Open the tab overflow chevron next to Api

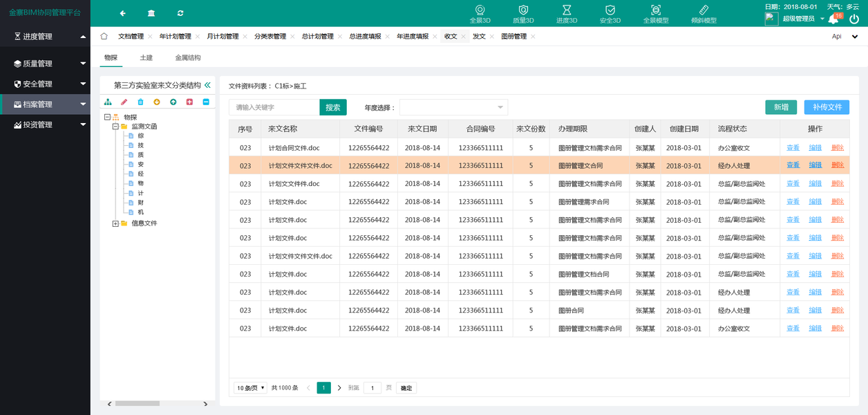[x=855, y=37]
